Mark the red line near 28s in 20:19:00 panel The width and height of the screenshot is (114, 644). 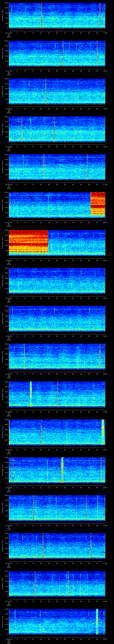pyautogui.click(x=54, y=129)
